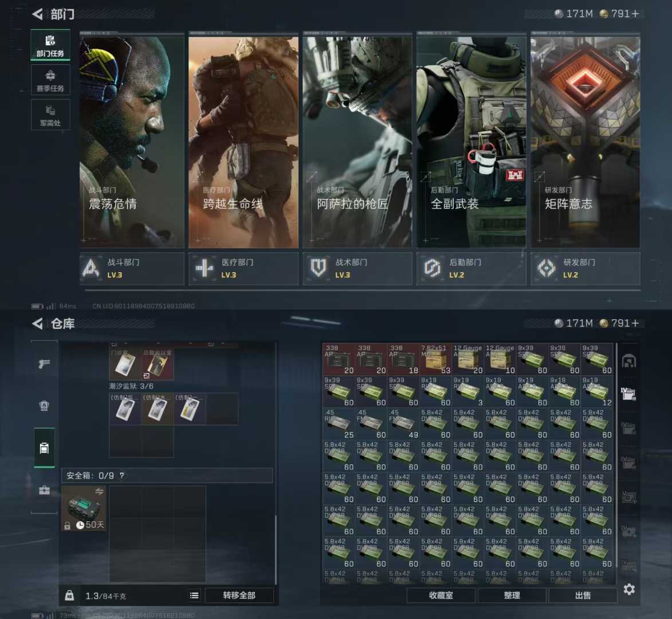The image size is (672, 619).
Task: Click the 整理 sort button
Action: point(512,596)
